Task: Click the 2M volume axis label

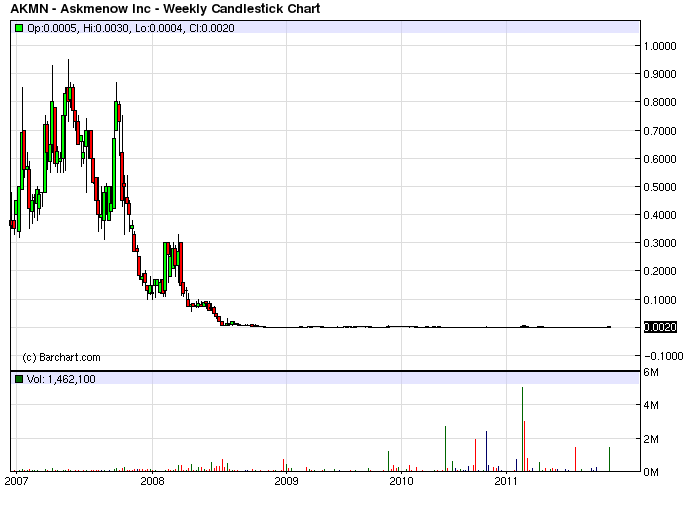Action: coord(651,439)
